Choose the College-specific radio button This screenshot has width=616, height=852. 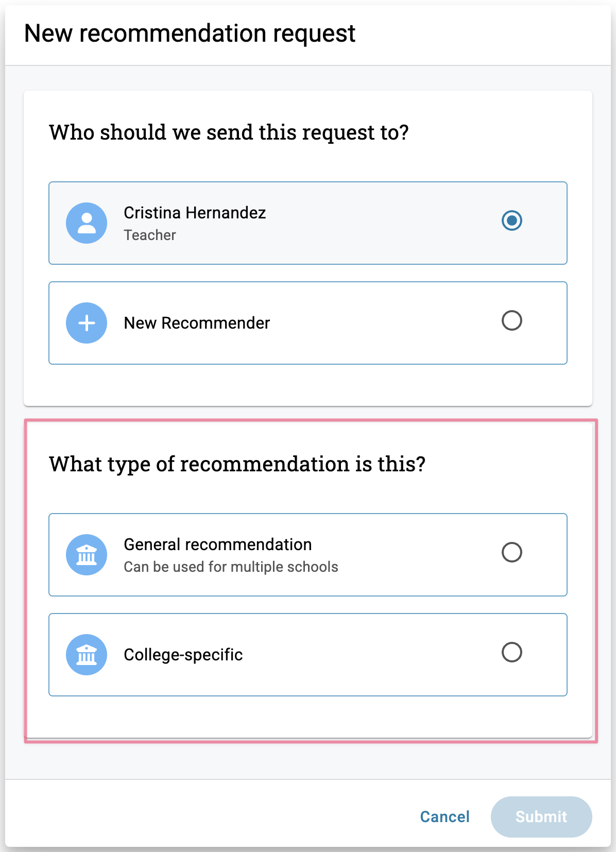pos(511,652)
